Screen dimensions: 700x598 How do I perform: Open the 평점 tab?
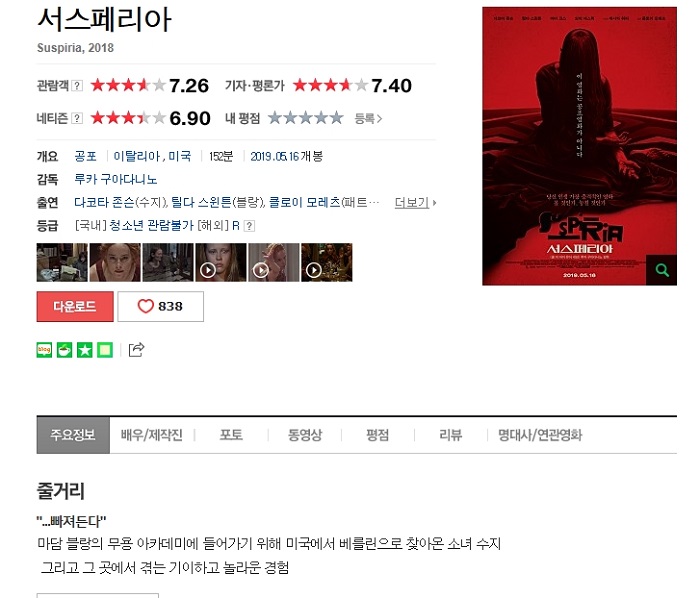378,435
